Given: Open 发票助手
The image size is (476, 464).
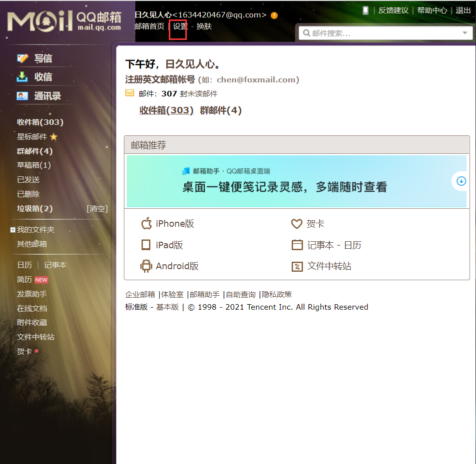Looking at the screenshot, I should tap(32, 294).
